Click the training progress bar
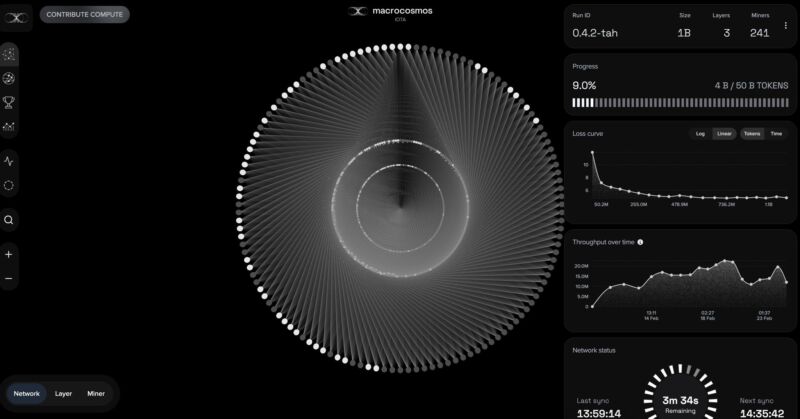 [x=678, y=102]
